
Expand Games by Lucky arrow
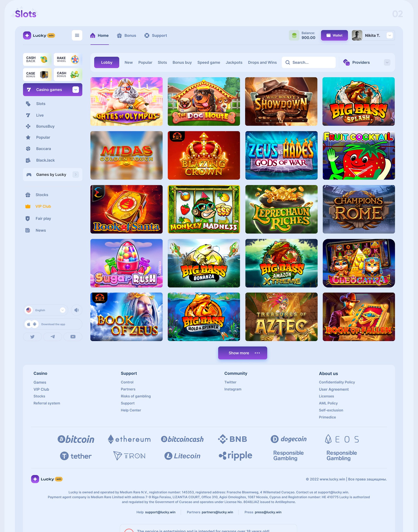tap(76, 175)
